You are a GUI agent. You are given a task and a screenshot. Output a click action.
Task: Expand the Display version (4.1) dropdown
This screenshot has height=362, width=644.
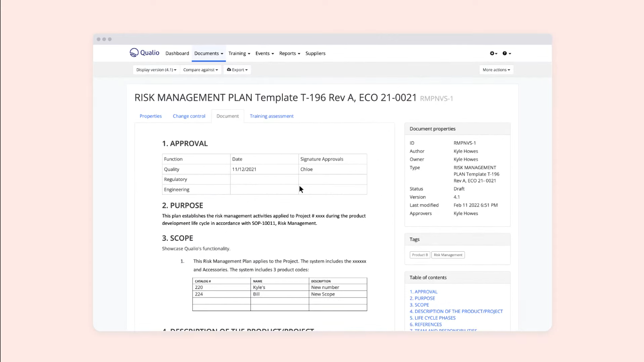click(156, 70)
